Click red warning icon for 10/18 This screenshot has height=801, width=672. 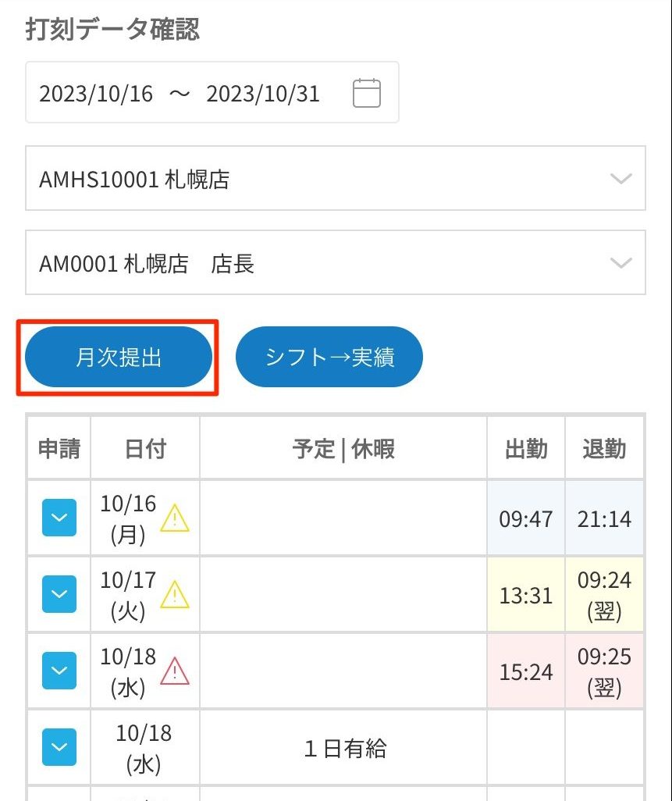(x=175, y=671)
